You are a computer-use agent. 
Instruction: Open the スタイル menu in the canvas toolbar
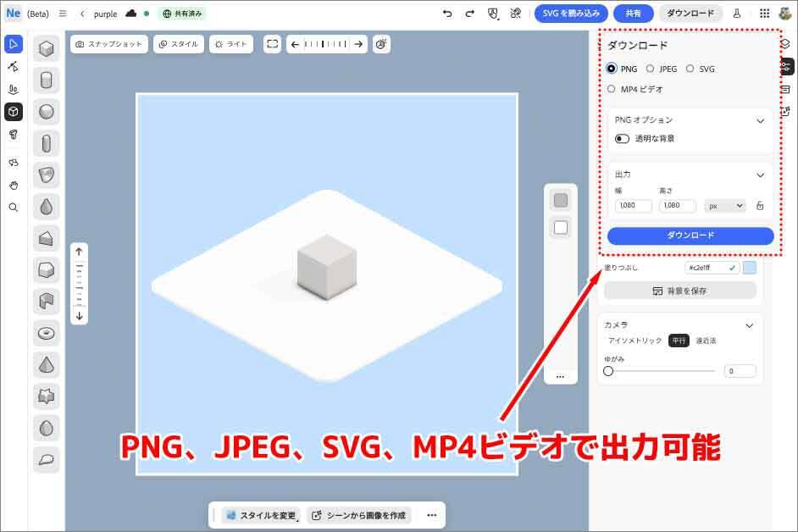click(178, 44)
